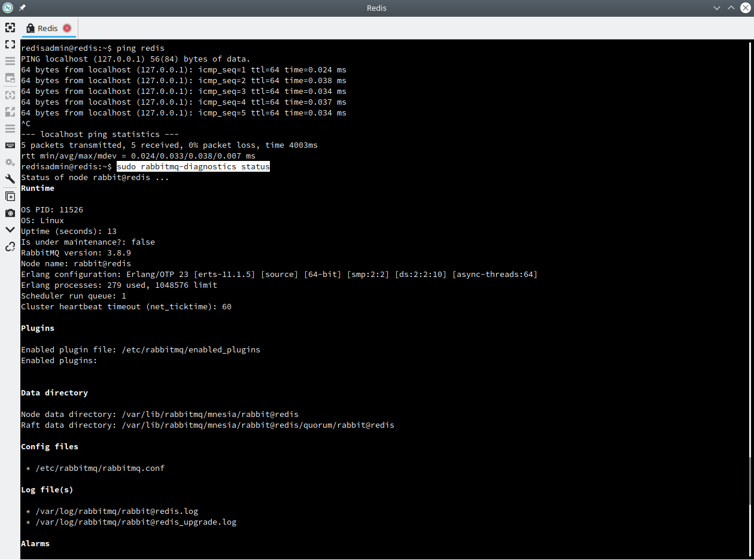Image resolution: width=754 pixels, height=560 pixels.
Task: Click the ping reply with icmp_seq=5
Action: tap(184, 113)
